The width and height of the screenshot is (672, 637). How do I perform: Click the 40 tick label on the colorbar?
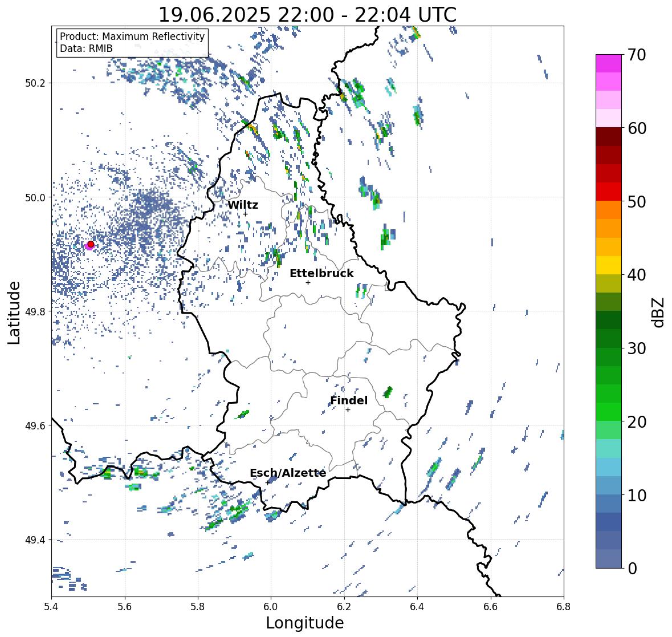[637, 275]
